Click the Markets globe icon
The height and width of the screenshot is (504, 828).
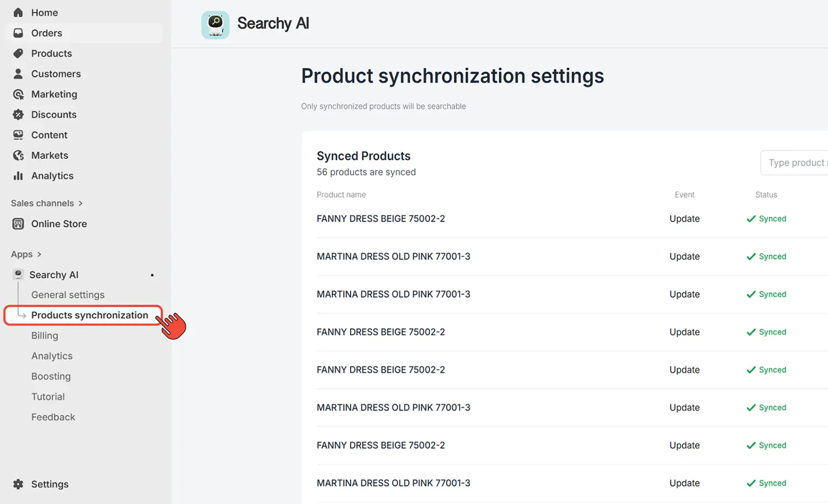(x=18, y=155)
